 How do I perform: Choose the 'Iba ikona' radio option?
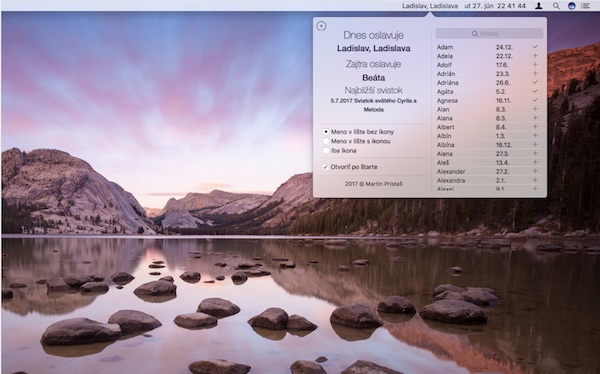326,150
